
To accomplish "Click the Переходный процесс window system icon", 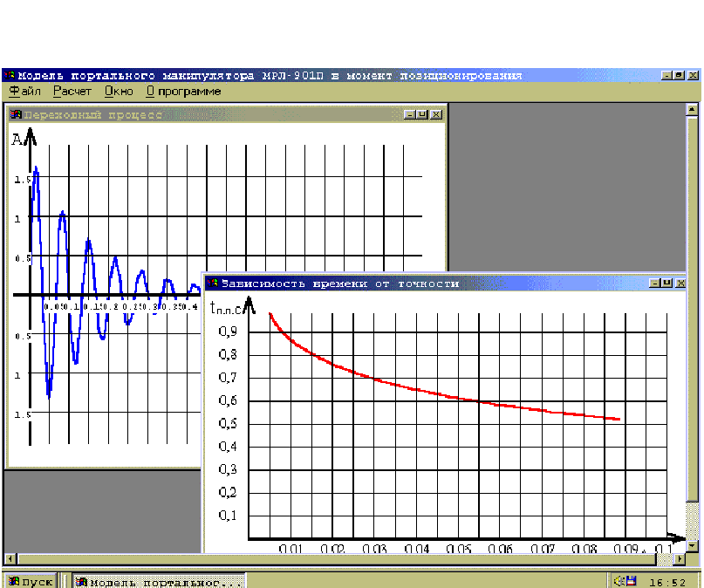I will 16,114.
